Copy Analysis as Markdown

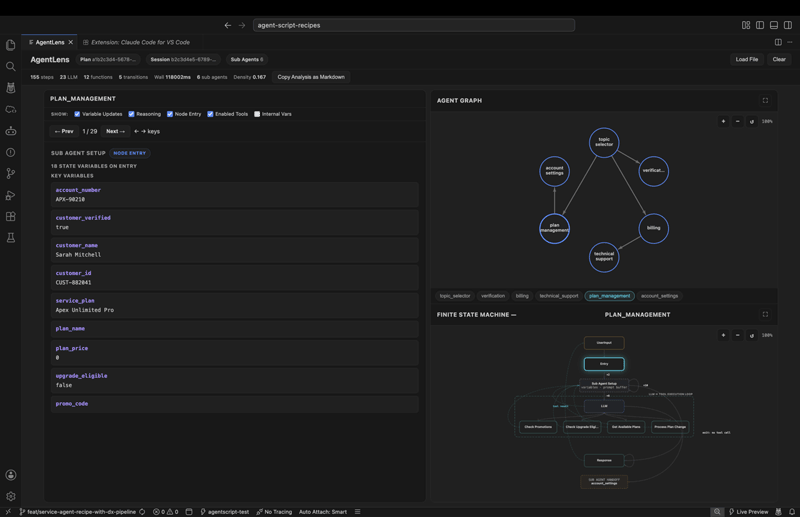click(311, 77)
